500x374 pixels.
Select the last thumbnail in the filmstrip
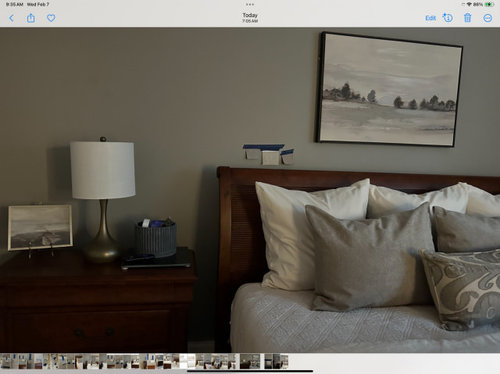(x=284, y=361)
